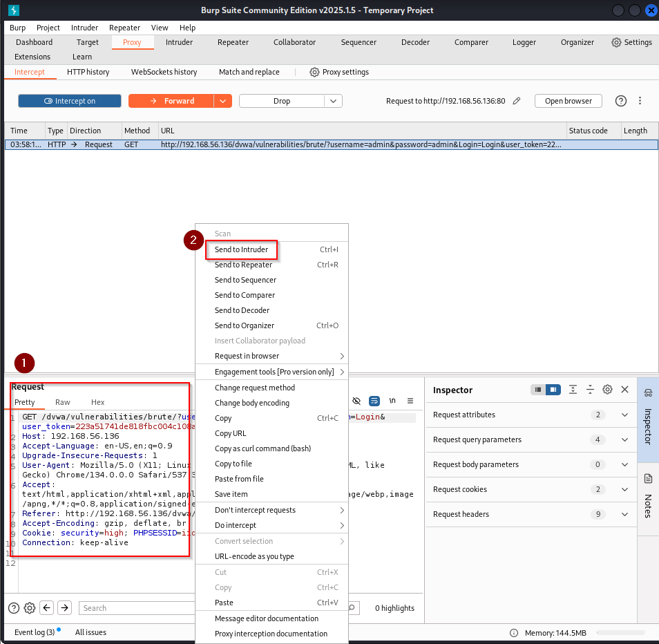Click the memory info icon in status bar
Viewport: 659px width, 644px height.
tap(513, 633)
